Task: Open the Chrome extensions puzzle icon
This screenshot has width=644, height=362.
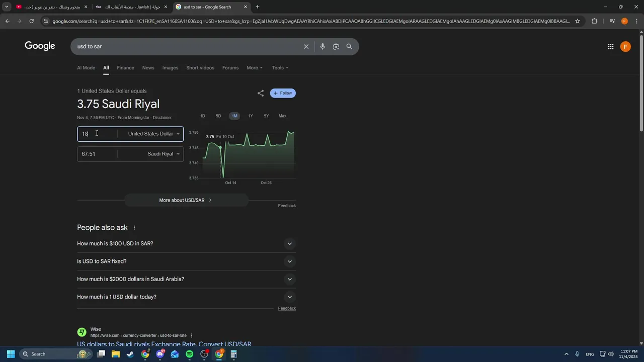Action: (x=594, y=21)
